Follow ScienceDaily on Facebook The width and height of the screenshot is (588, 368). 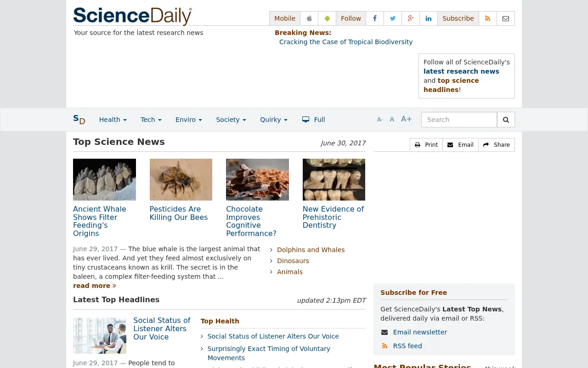point(375,18)
